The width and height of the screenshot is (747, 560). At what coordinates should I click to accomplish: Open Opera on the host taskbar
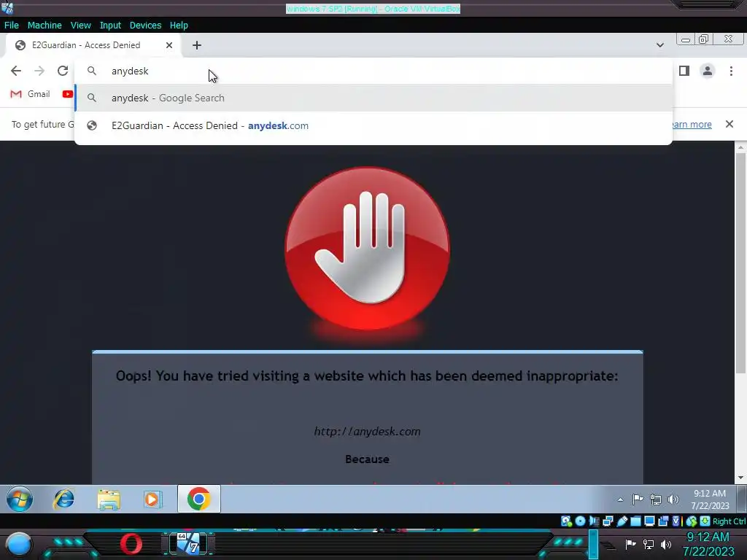131,544
